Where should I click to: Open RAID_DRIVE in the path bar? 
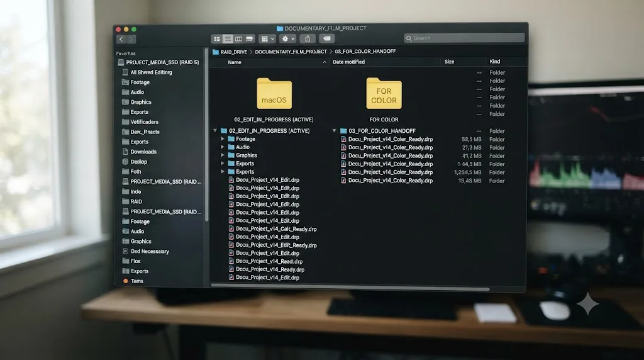pos(234,52)
